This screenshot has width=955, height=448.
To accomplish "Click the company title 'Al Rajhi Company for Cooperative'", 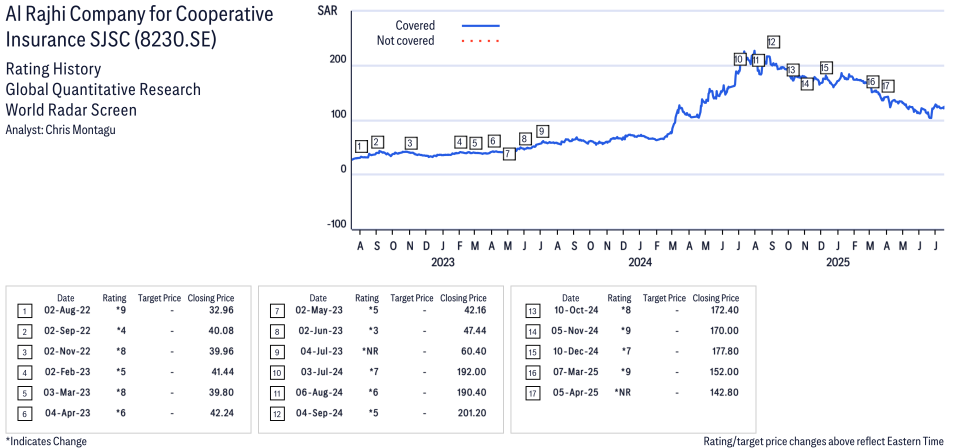I will (139, 15).
